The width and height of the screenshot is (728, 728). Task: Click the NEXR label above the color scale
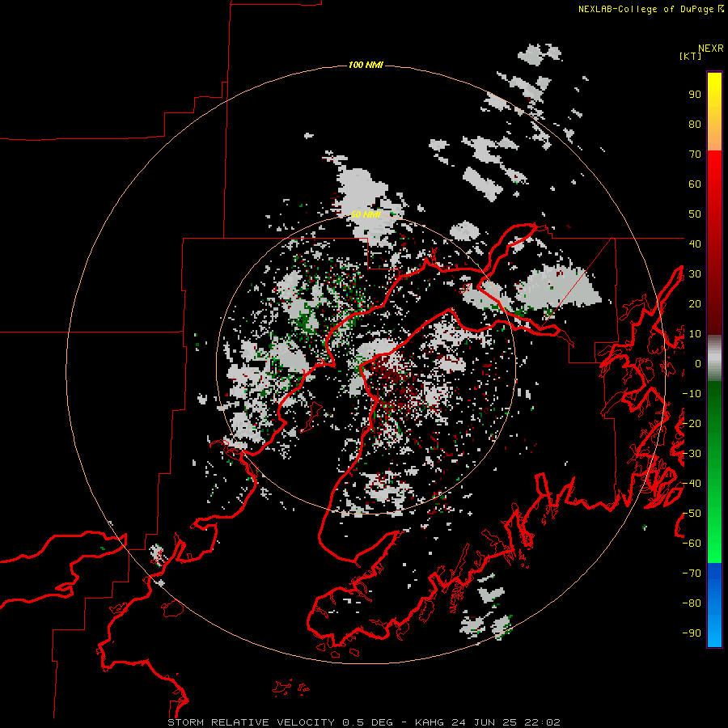(711, 49)
